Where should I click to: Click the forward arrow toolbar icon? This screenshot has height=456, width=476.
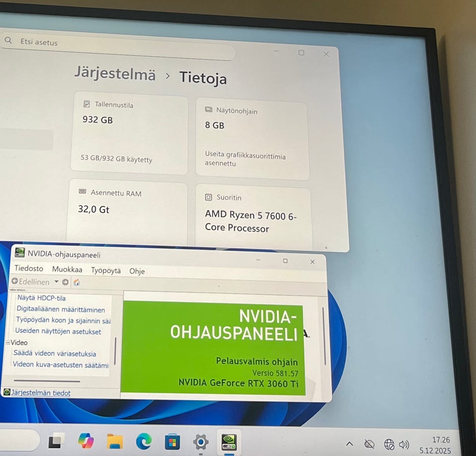[65, 282]
